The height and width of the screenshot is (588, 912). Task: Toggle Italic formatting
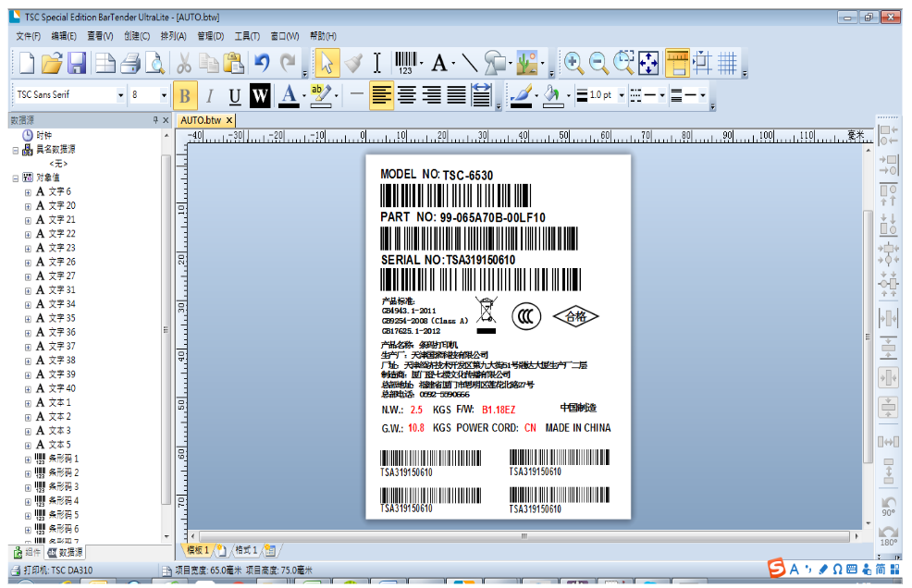click(210, 95)
